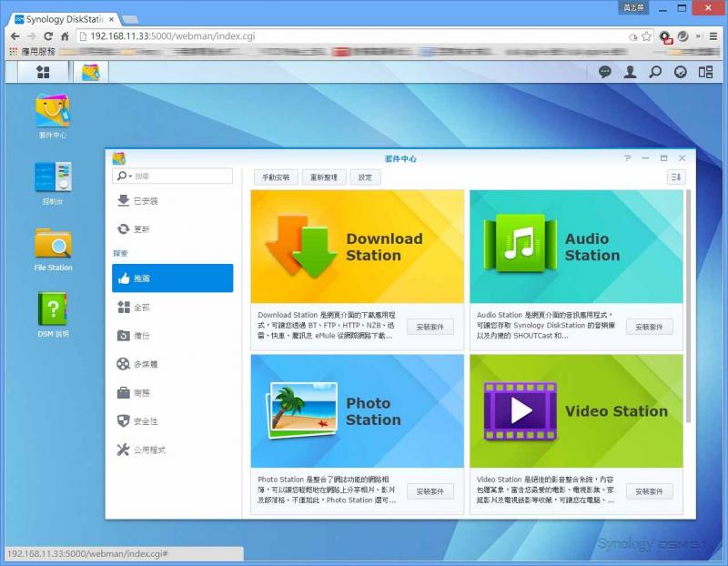
Task: Click the package list vertical scrollbar
Action: pos(688,307)
